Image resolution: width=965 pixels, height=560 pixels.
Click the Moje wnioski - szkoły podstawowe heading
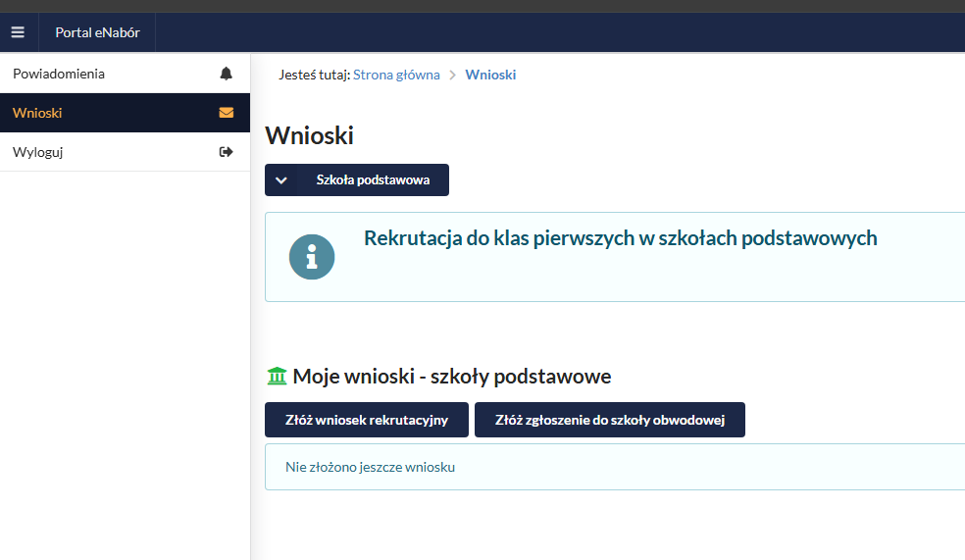coord(451,377)
